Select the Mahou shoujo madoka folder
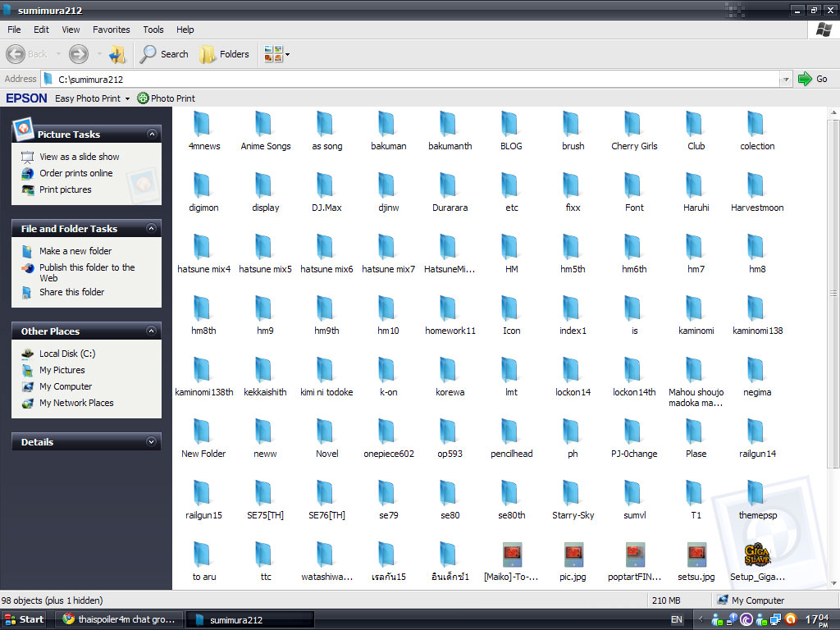 (x=696, y=382)
